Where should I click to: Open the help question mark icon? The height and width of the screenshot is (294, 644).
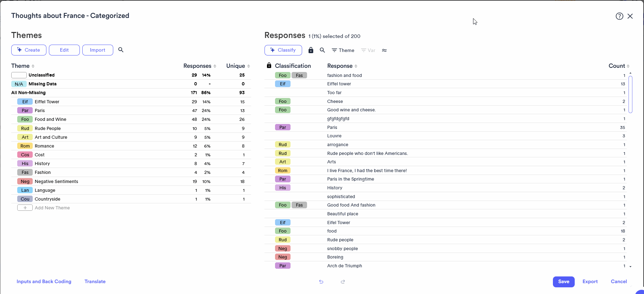[x=619, y=16]
